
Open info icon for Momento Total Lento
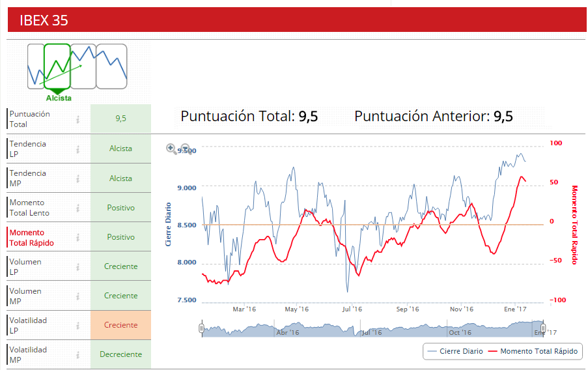pos(78,208)
